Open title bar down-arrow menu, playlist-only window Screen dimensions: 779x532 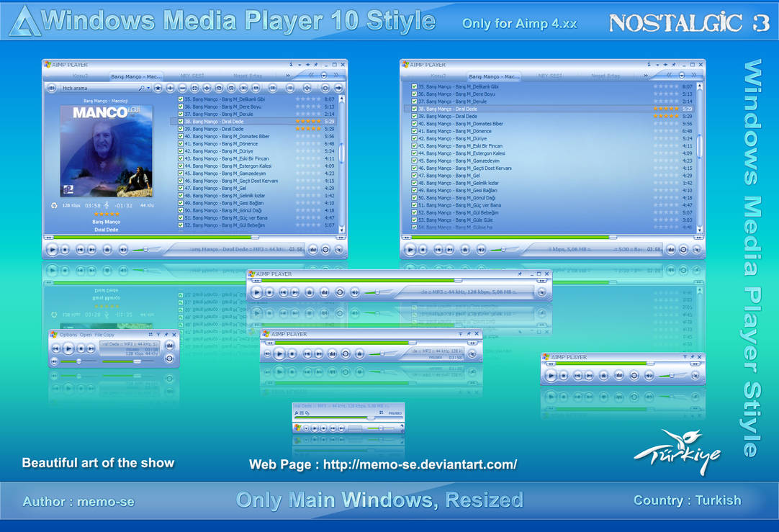pyautogui.click(x=657, y=65)
